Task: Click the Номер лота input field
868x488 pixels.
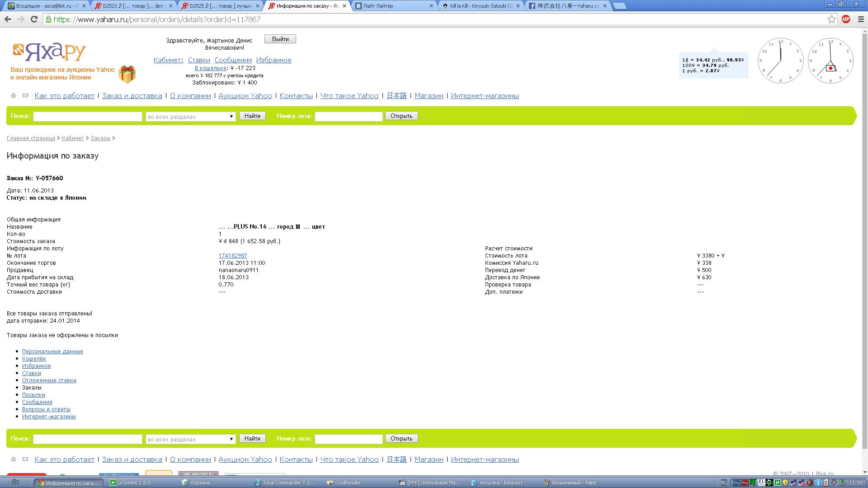Action: [348, 117]
